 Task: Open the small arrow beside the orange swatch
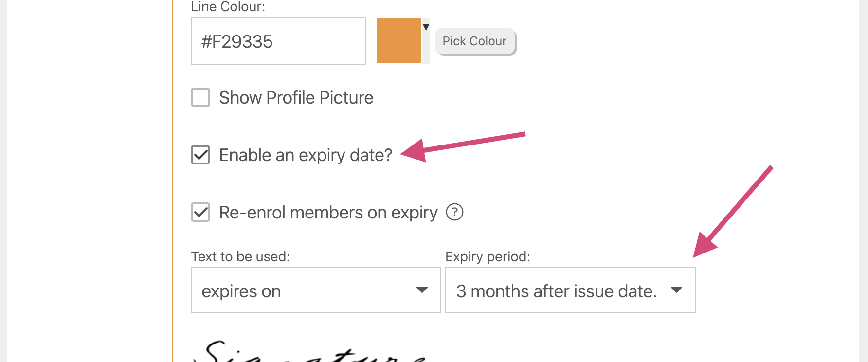tap(426, 27)
